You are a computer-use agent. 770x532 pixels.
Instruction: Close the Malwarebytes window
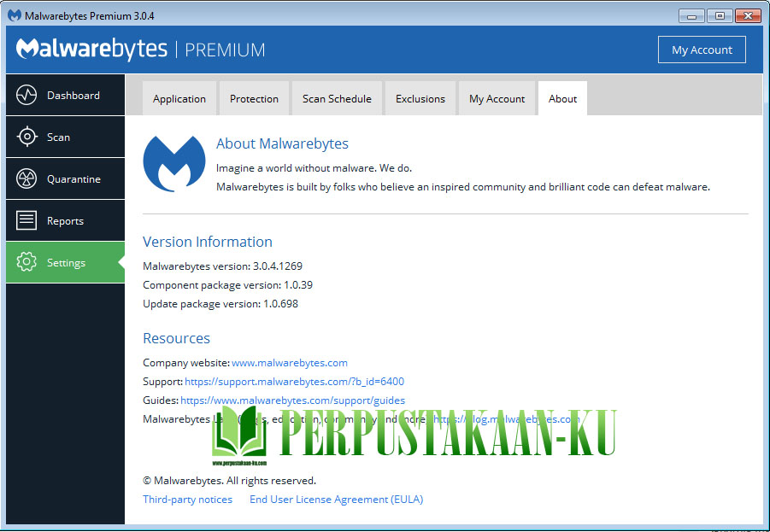(x=748, y=16)
